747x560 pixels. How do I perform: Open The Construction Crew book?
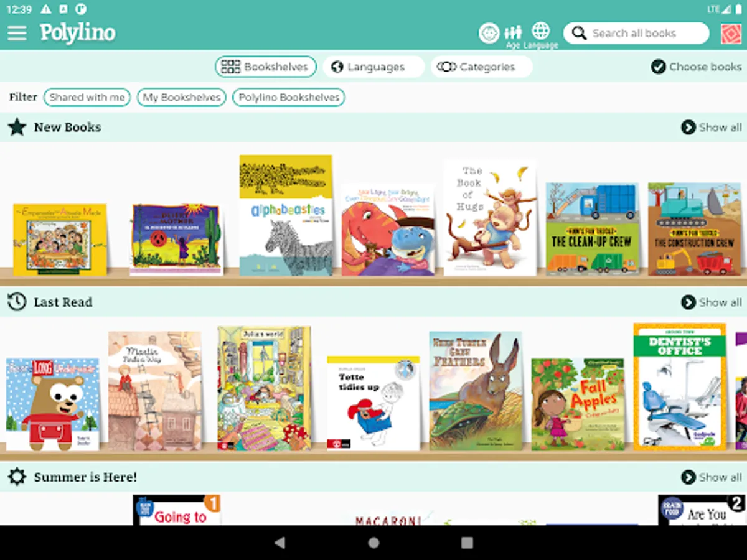(695, 229)
